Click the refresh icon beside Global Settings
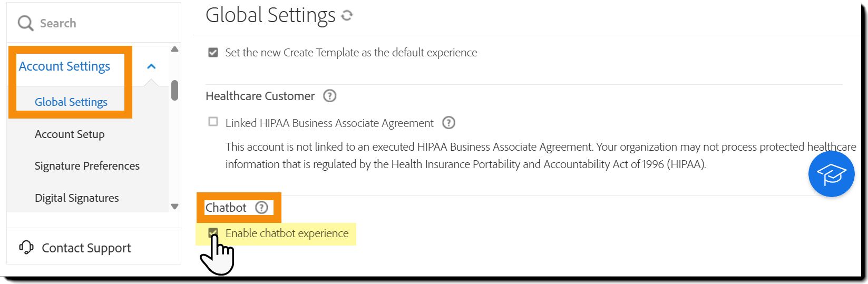 pos(347,16)
